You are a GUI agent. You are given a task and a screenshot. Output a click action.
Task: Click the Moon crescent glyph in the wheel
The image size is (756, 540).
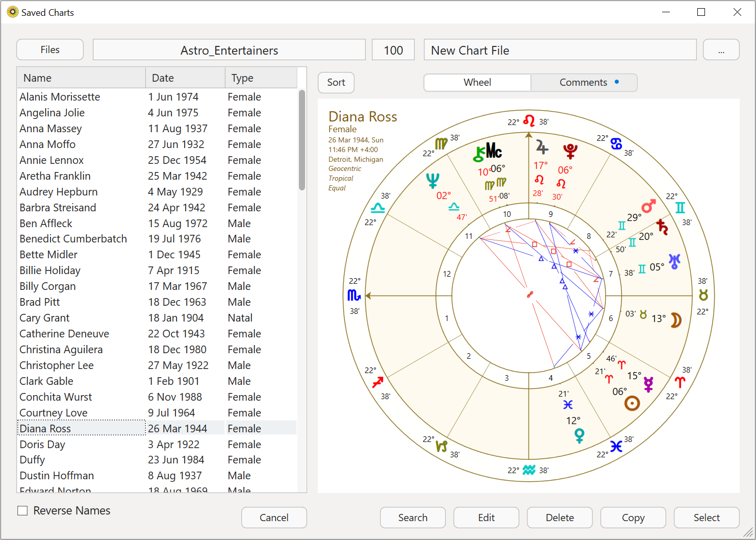pos(676,320)
